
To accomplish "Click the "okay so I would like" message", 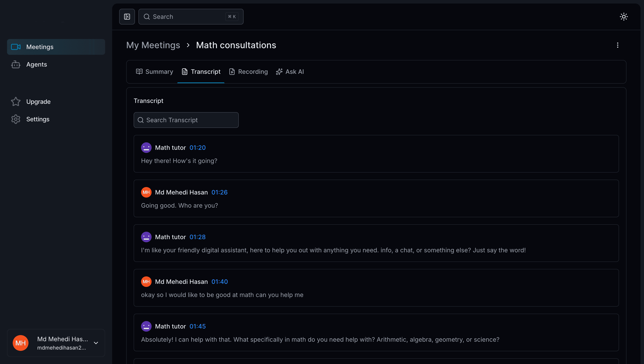I will coord(222,295).
